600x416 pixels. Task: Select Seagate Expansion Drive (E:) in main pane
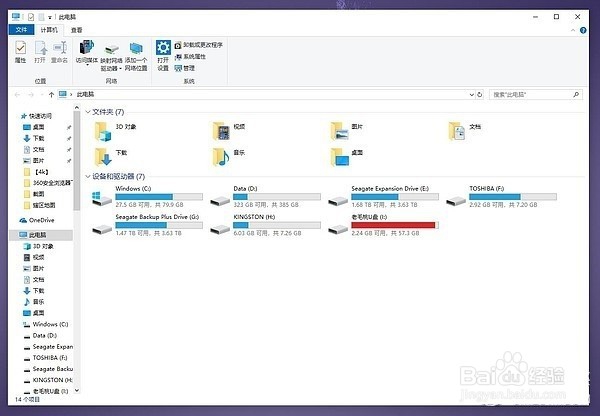click(384, 197)
